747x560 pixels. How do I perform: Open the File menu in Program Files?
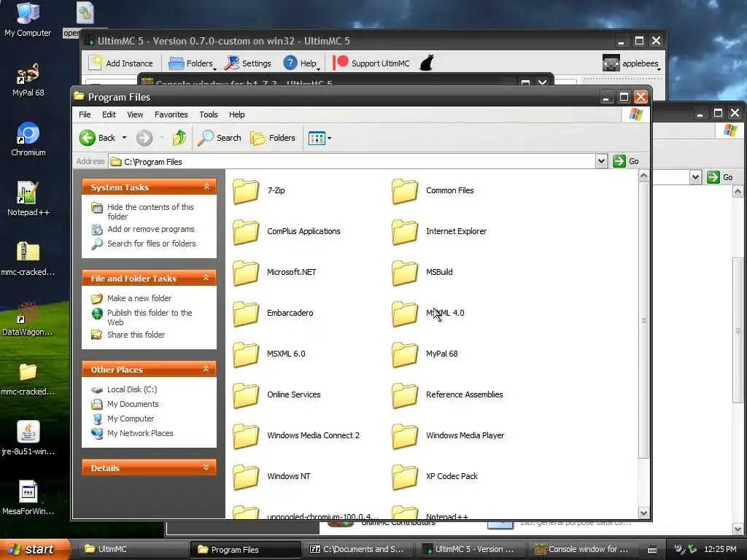tap(85, 114)
